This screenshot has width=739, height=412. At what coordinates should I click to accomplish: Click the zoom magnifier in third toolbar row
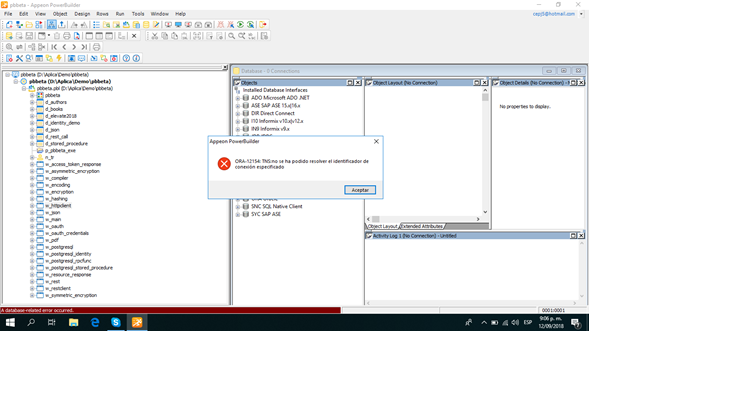click(9, 47)
